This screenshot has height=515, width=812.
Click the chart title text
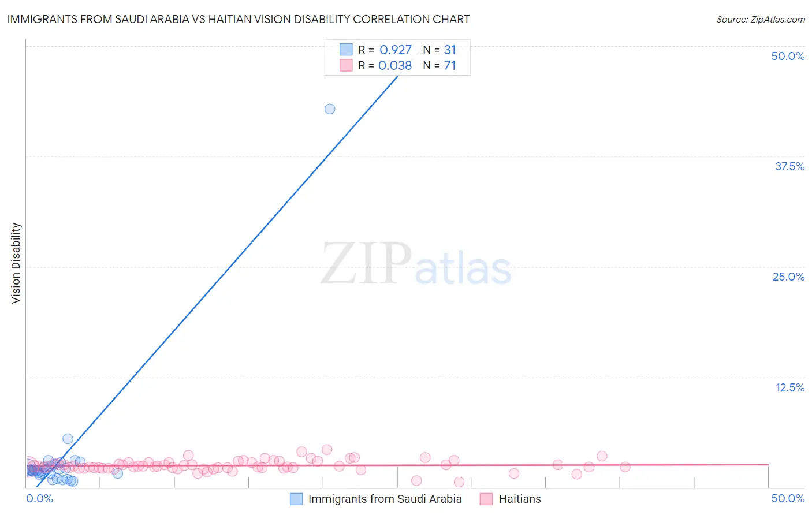click(x=239, y=19)
